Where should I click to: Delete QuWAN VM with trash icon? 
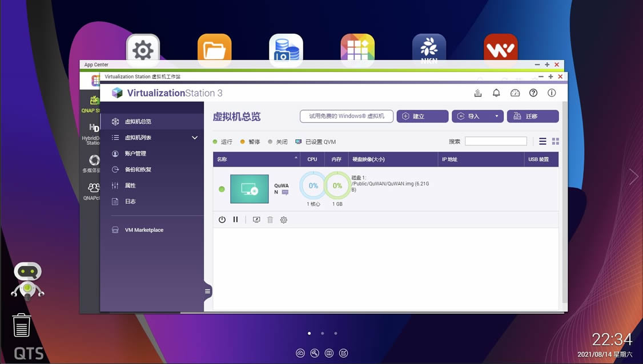270,220
